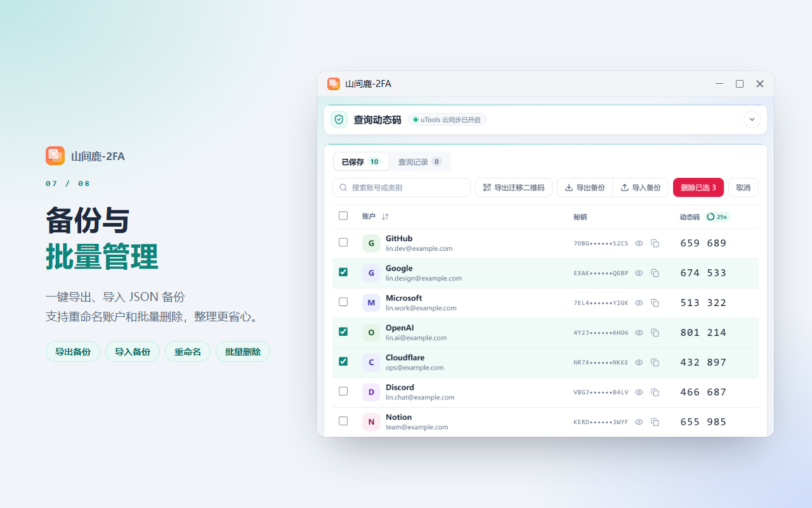Click the 导出备份 feature tag on the left
Screen dimensions: 812x508
(x=73, y=352)
